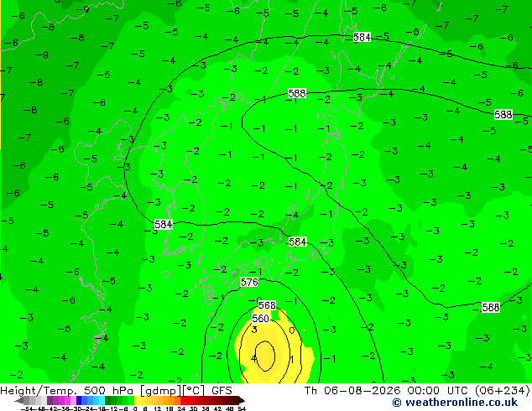Click the dark maroon arrow end of legend

pyautogui.click(x=241, y=400)
